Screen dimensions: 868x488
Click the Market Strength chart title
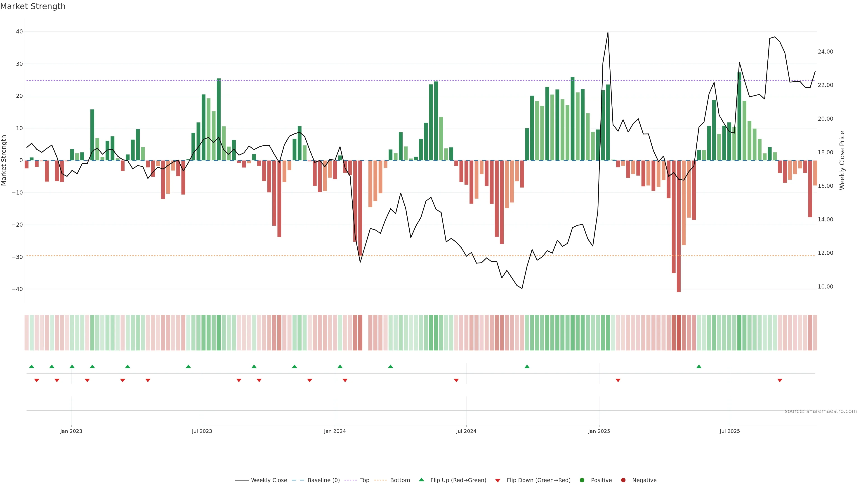[33, 6]
